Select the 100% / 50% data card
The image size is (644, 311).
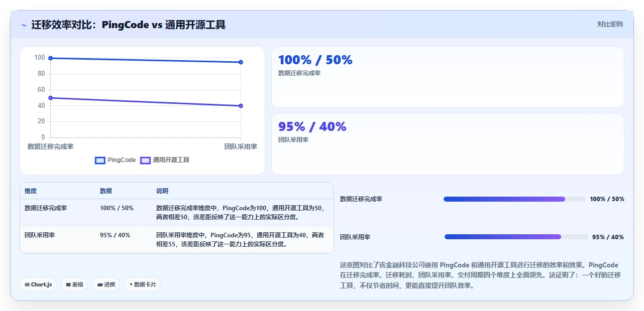tap(448, 77)
